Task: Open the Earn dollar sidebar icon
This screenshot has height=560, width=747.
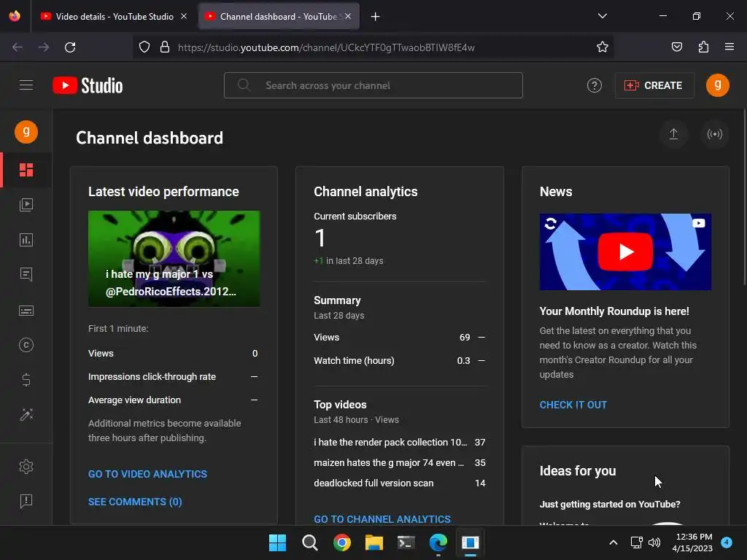Action: 26,379
